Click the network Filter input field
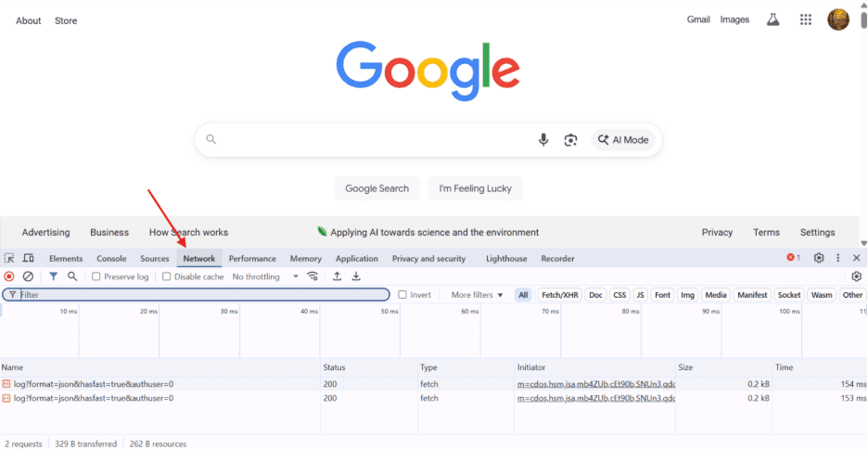This screenshot has height=449, width=868. click(196, 294)
